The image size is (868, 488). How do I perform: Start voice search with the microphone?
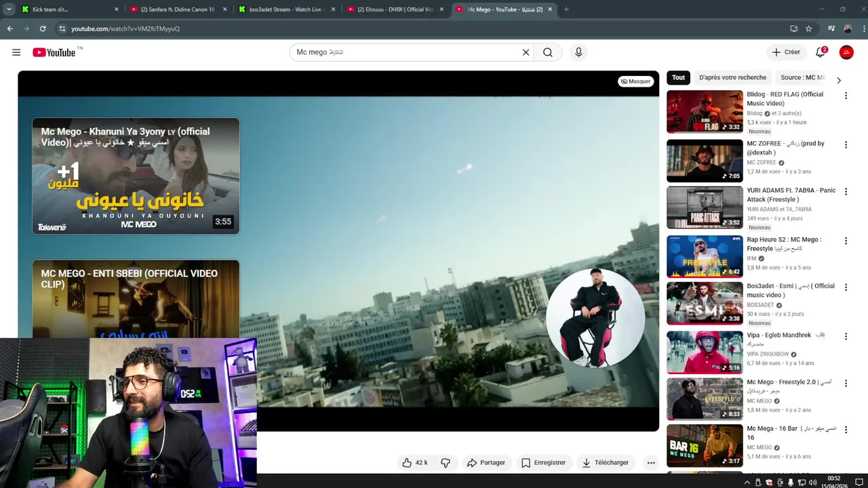point(578,52)
